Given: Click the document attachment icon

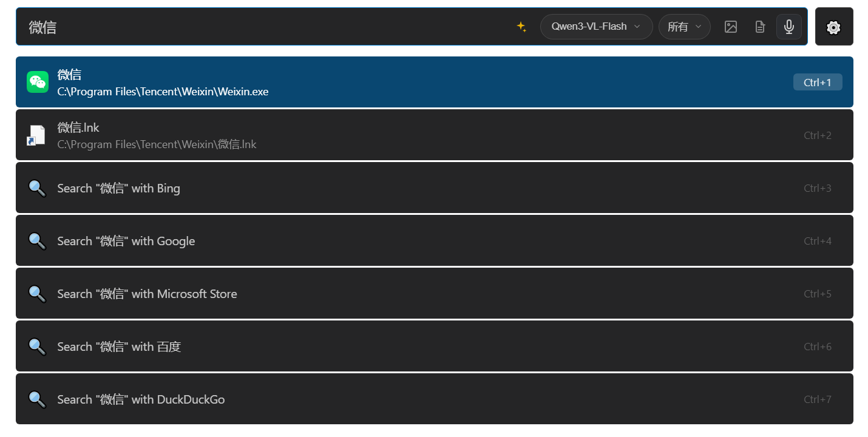Looking at the screenshot, I should tap(760, 27).
